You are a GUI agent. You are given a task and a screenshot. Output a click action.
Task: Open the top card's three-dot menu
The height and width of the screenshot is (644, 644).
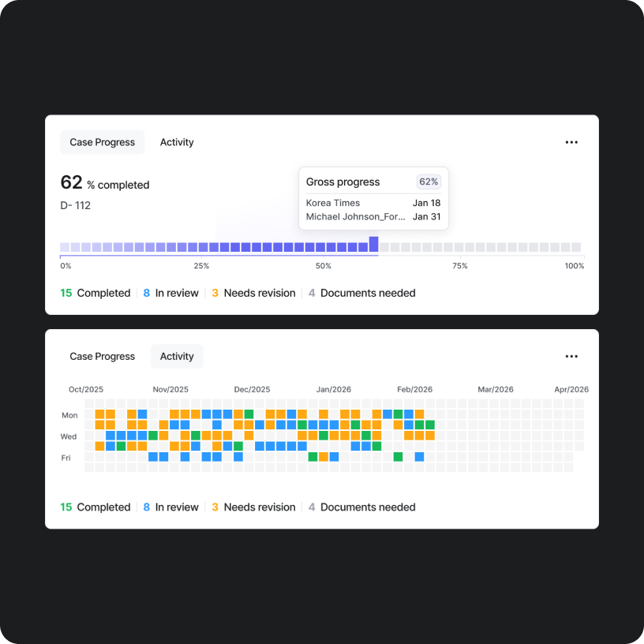coord(571,142)
